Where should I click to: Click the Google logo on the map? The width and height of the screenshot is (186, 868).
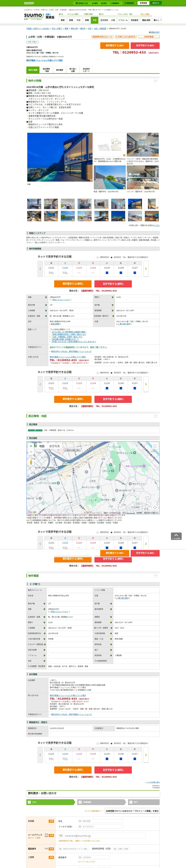click(32, 512)
